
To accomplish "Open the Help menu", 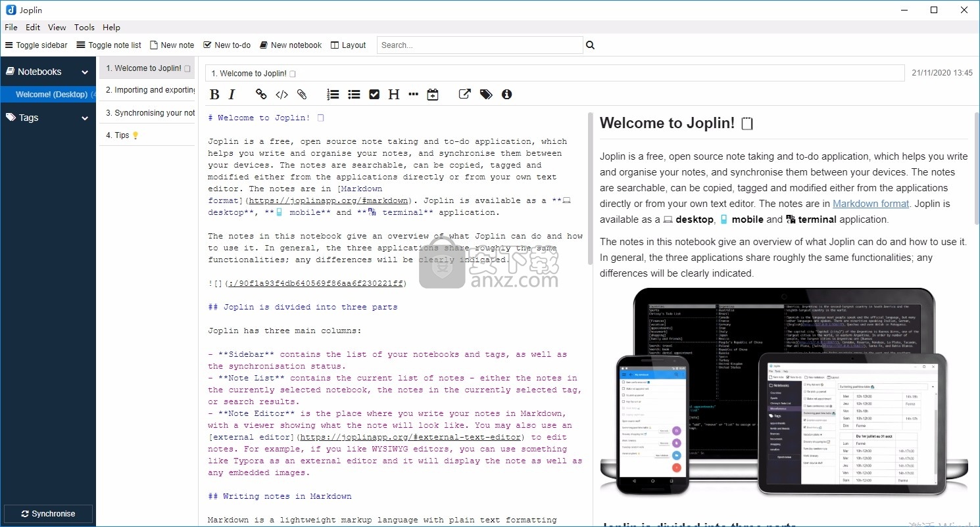I will click(112, 28).
